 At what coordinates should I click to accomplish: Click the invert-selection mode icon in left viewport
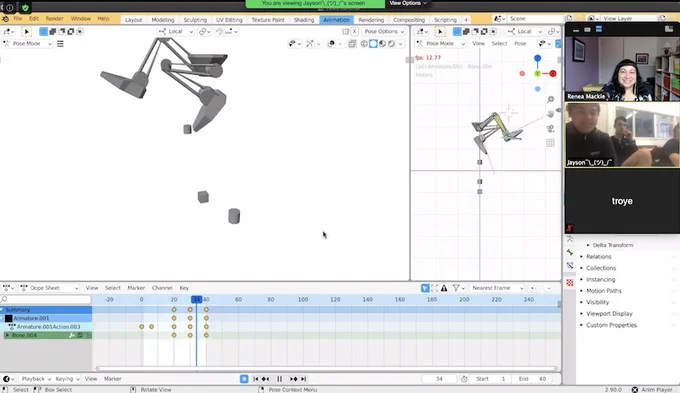pyautogui.click(x=70, y=32)
